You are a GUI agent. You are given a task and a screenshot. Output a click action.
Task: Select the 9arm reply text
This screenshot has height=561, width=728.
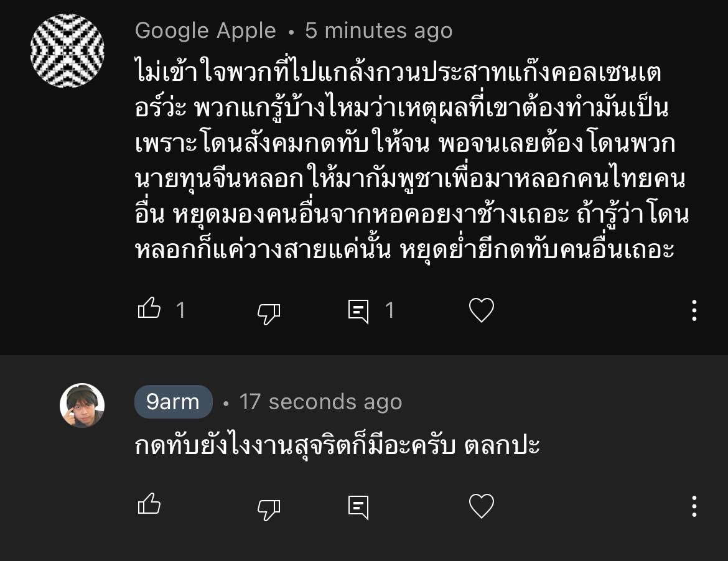coord(337,445)
